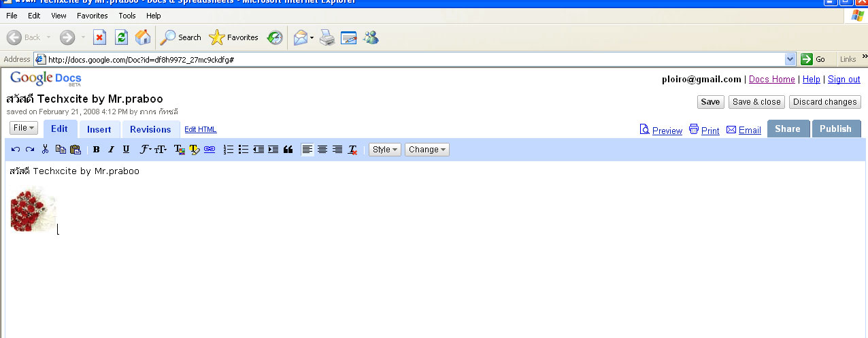Click the Copy icon in editor toolbar
The height and width of the screenshot is (338, 868).
click(x=61, y=150)
